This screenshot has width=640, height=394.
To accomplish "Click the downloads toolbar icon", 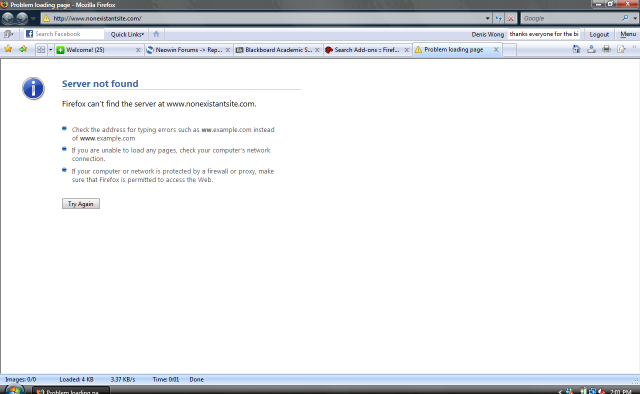I will point(591,49).
